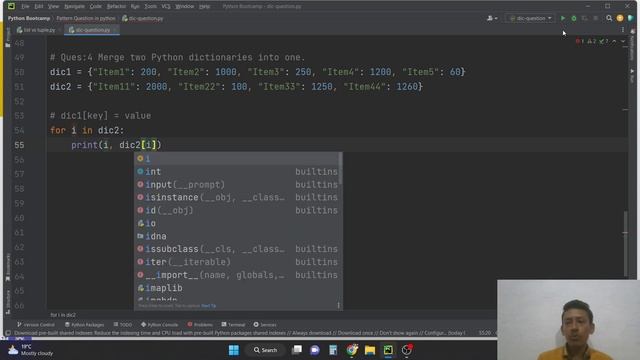Open Python Packages tool window

[84, 324]
